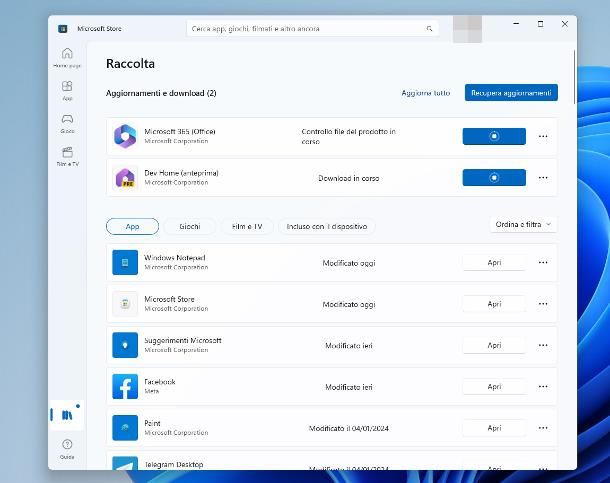Open more options for Paint

[x=543, y=428]
